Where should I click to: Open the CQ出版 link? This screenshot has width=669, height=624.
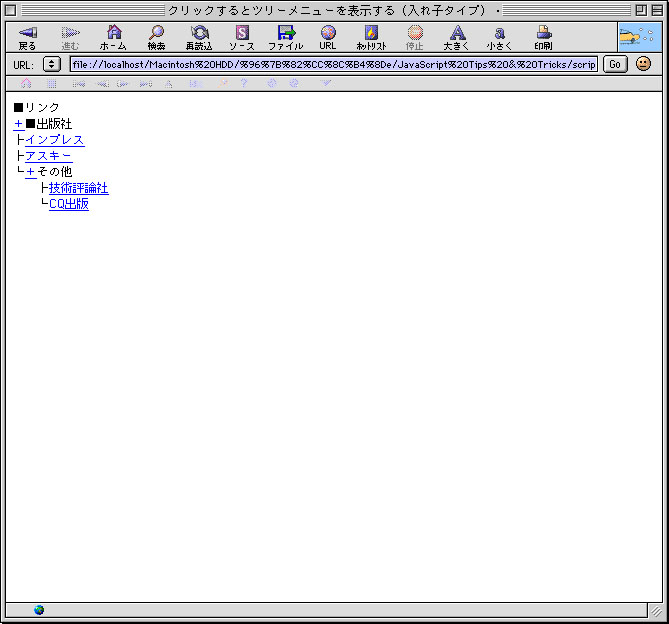69,204
